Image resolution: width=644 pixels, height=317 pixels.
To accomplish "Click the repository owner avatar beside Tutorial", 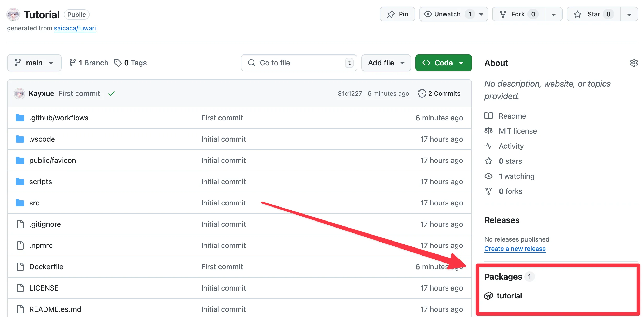I will point(13,15).
